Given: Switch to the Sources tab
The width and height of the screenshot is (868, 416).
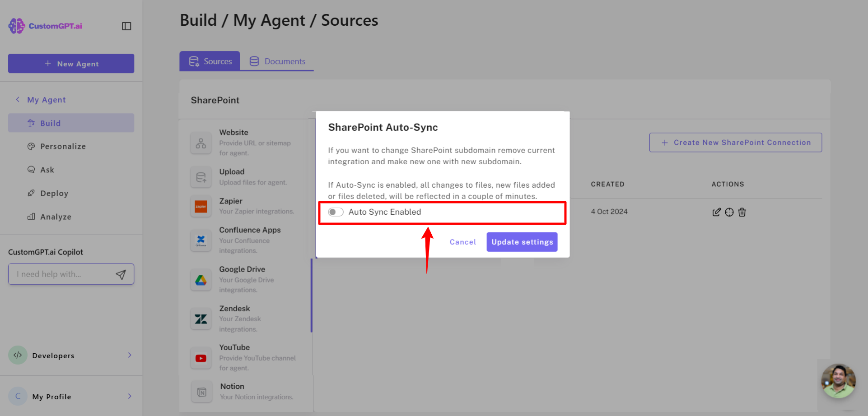Looking at the screenshot, I should click(x=210, y=61).
